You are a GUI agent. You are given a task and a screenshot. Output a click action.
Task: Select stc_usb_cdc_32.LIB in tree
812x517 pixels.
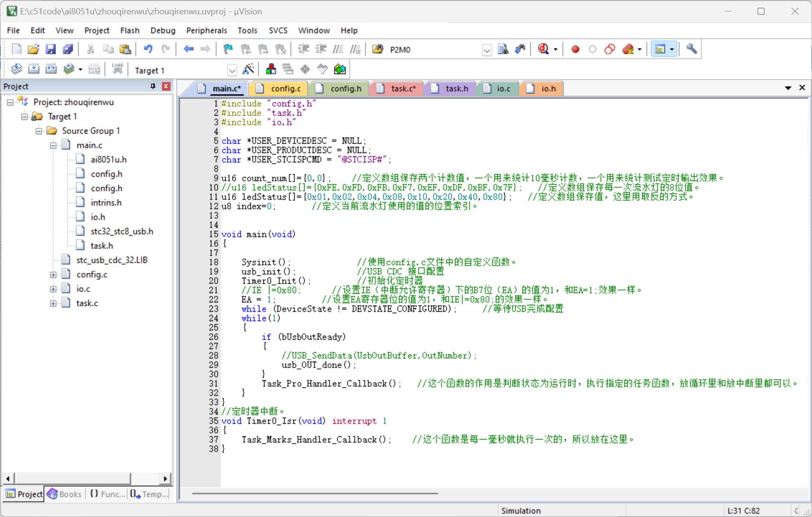105,260
